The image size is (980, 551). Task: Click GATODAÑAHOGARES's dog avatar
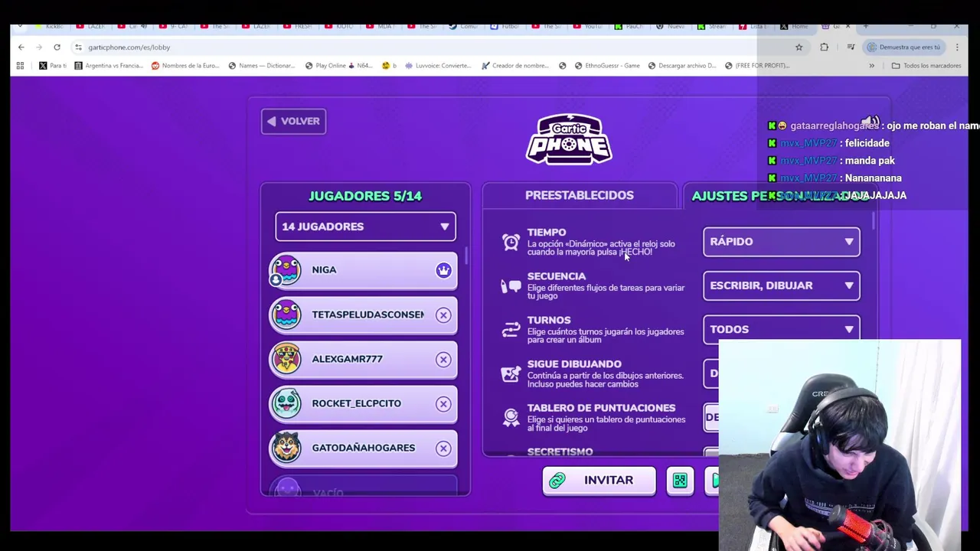[286, 448]
